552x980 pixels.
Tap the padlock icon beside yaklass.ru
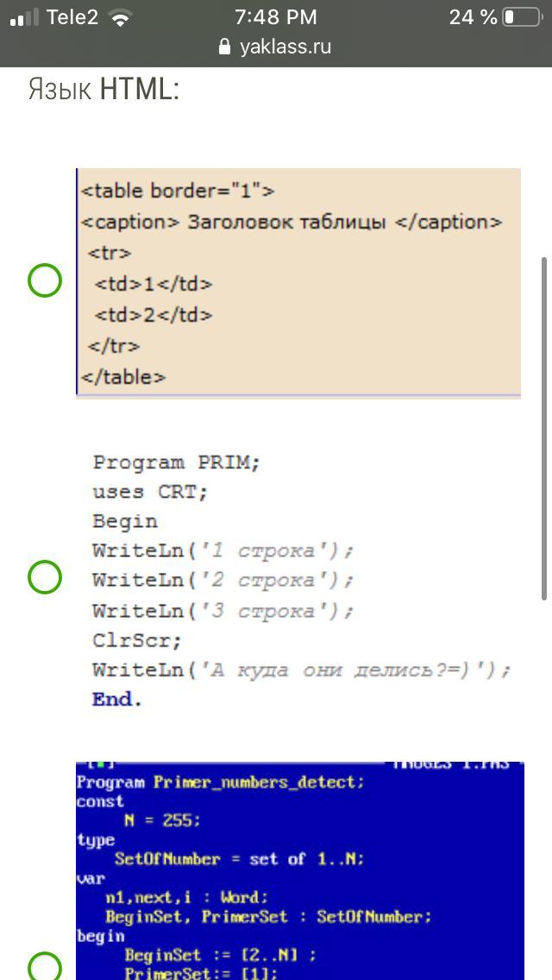coord(225,47)
